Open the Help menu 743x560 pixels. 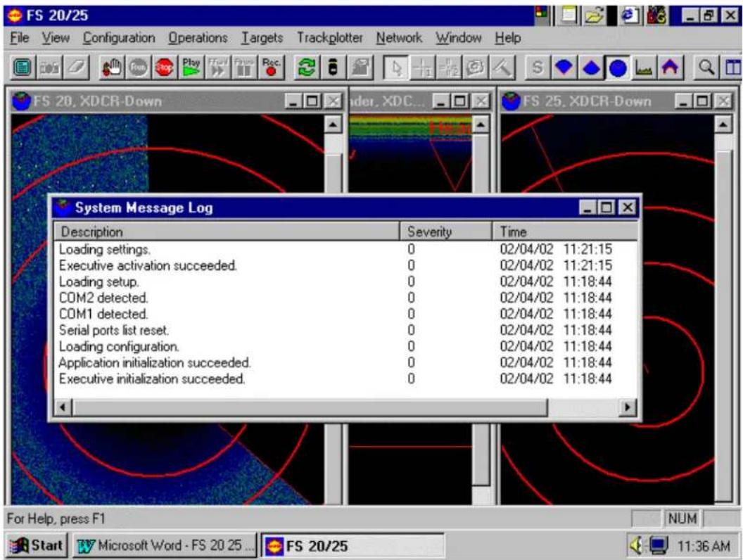pyautogui.click(x=507, y=37)
